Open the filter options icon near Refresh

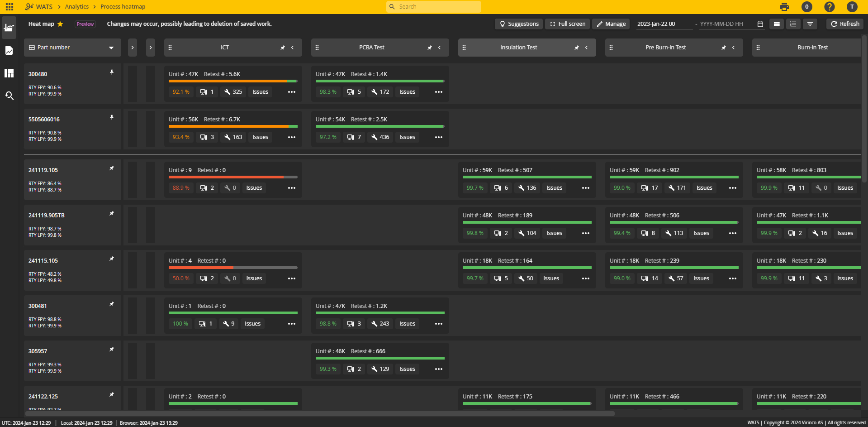point(810,24)
